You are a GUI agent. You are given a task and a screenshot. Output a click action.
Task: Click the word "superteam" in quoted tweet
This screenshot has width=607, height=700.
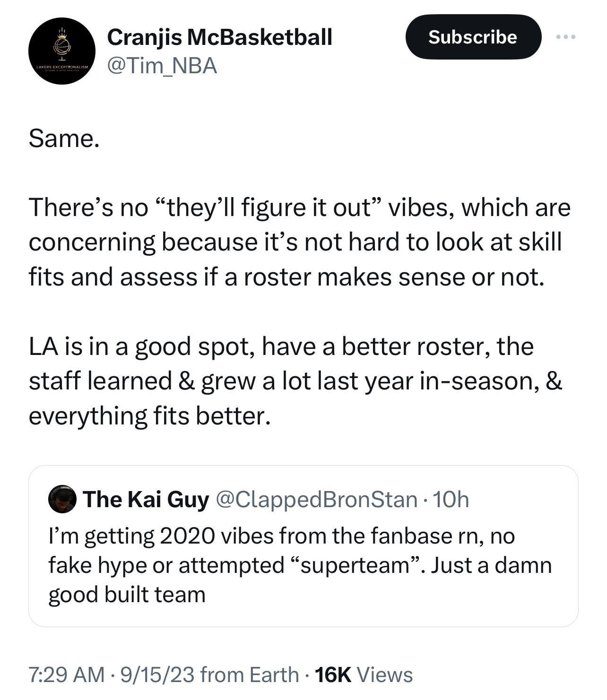click(x=354, y=565)
